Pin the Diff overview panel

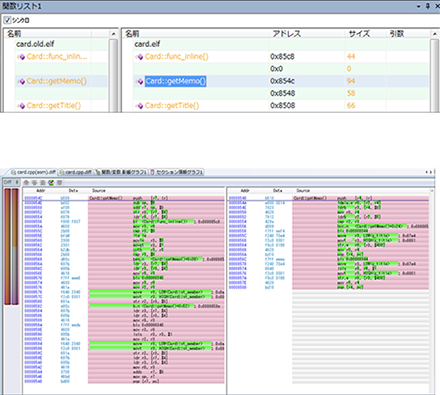(17, 182)
